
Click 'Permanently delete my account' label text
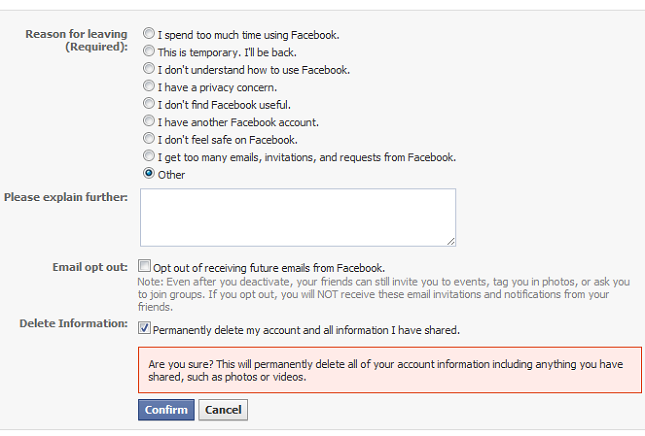(x=306, y=329)
